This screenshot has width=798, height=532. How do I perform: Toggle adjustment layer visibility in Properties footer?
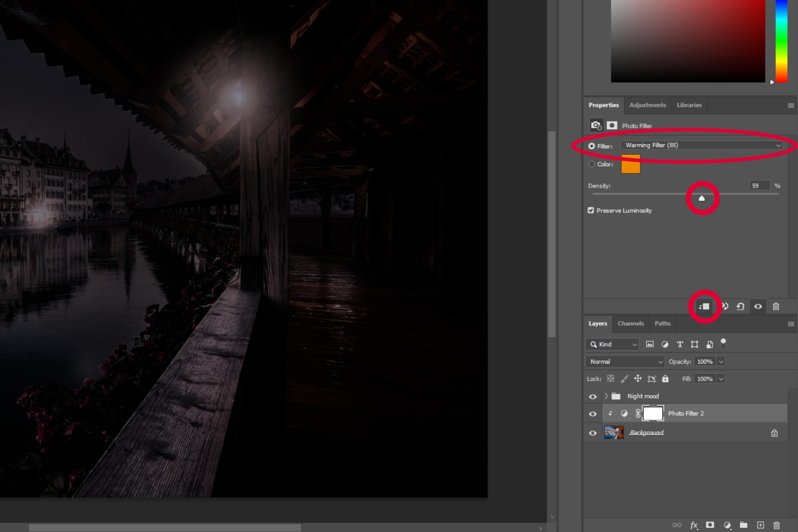pos(758,307)
